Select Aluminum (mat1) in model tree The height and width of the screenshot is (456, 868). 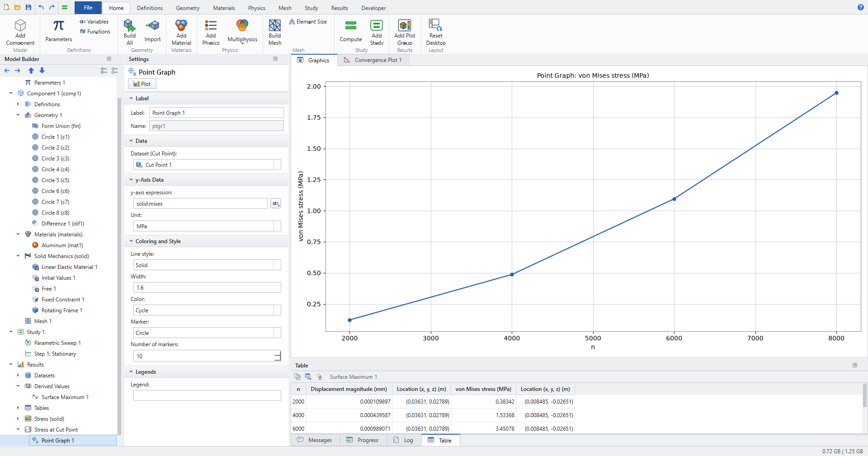pos(62,245)
